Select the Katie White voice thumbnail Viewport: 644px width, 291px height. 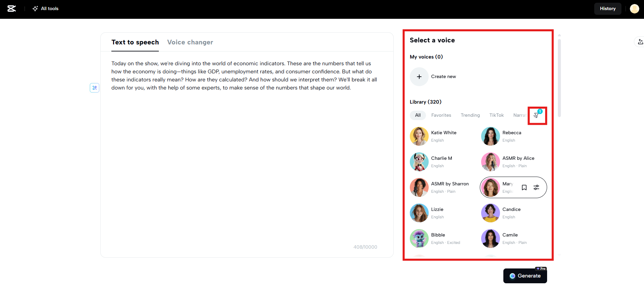(419, 136)
